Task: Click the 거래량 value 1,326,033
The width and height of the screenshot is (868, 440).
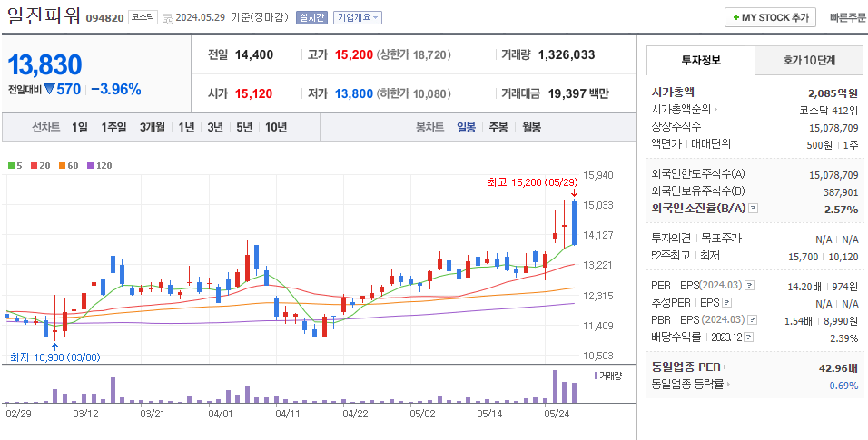Action: pos(567,54)
